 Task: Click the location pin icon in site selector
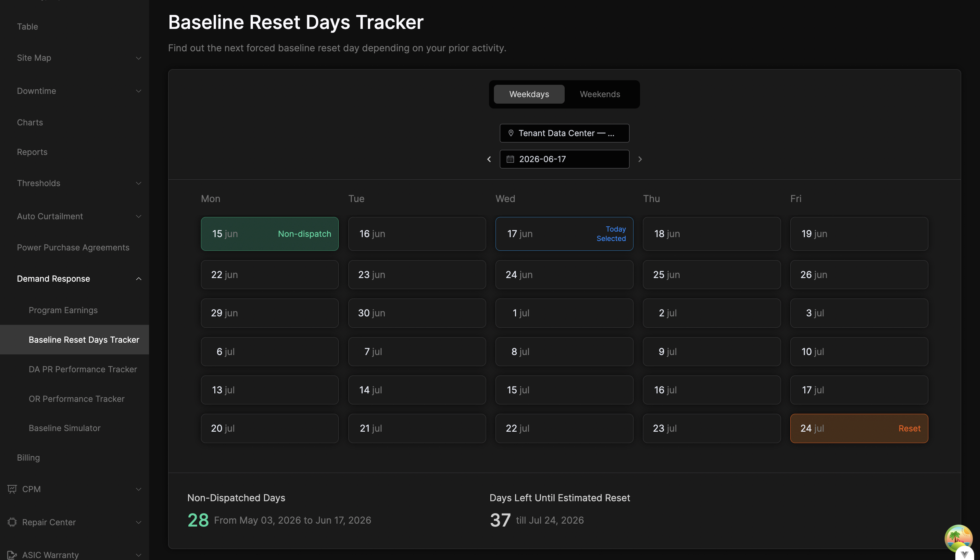(511, 133)
